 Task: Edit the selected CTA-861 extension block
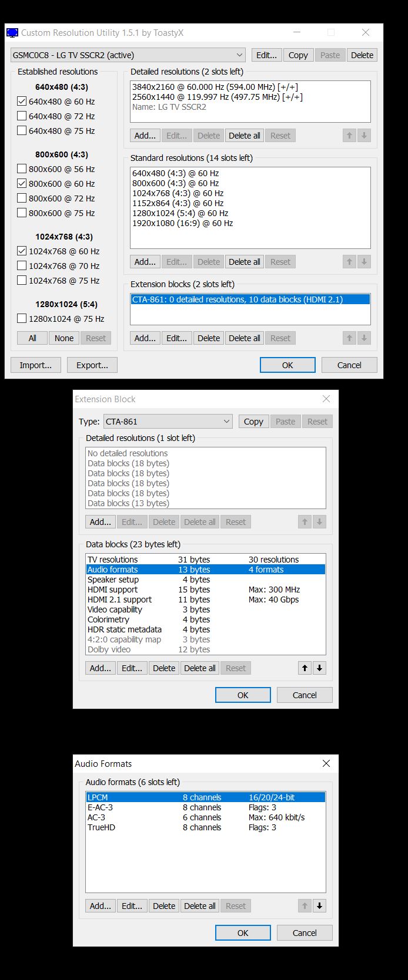tap(176, 338)
